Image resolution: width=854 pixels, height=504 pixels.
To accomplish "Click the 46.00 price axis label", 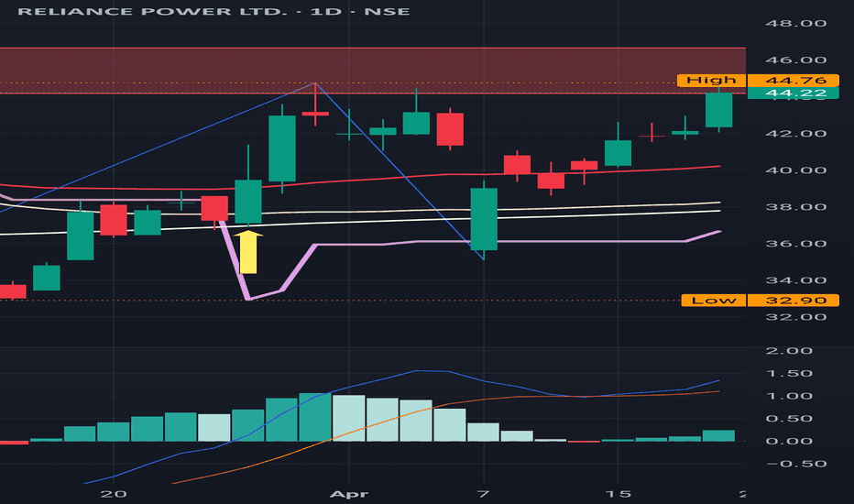I will click(795, 60).
